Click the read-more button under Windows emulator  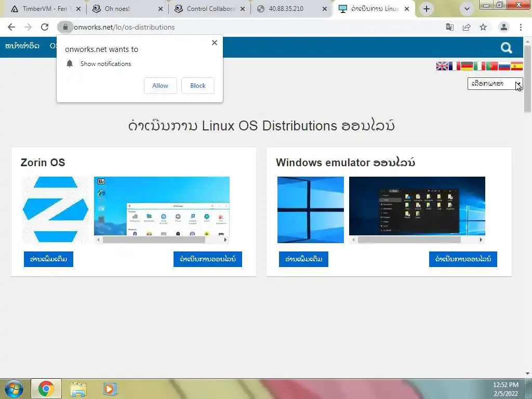click(303, 259)
